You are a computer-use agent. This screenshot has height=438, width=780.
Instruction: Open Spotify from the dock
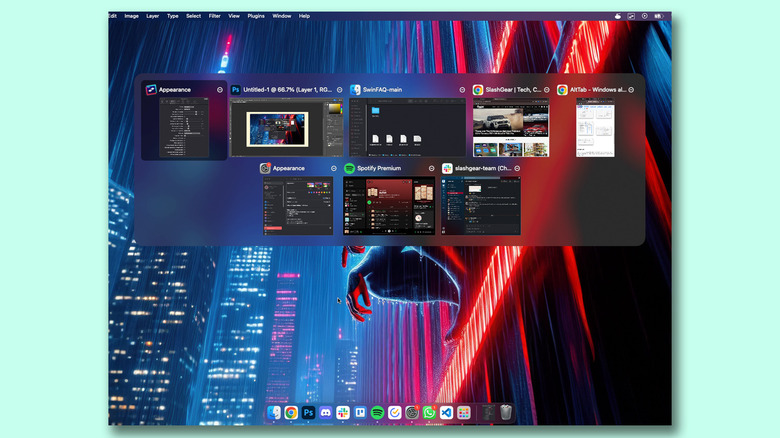point(377,412)
